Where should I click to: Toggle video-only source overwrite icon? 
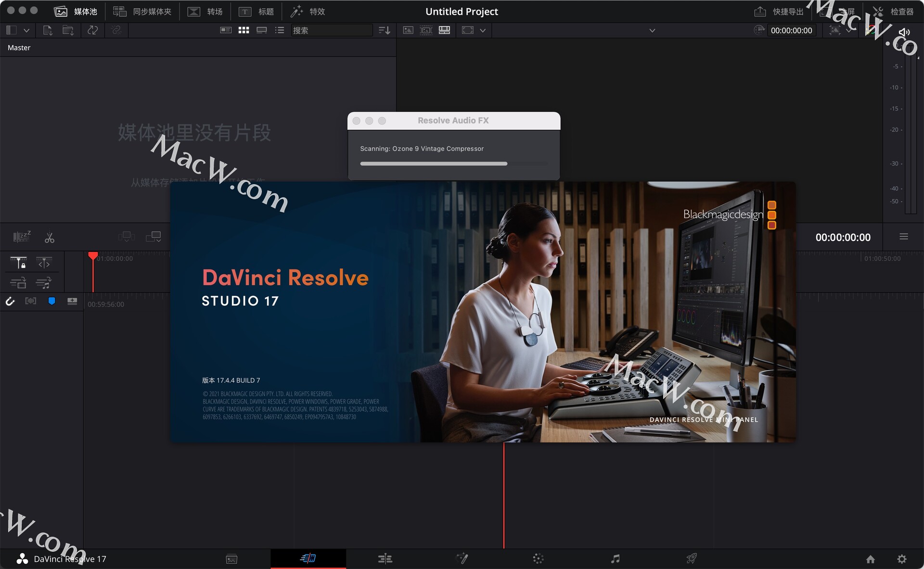click(x=19, y=283)
